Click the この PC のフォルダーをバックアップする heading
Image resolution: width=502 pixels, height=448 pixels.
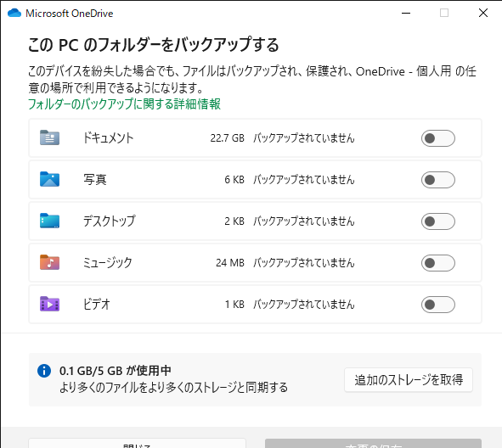pyautogui.click(x=154, y=44)
